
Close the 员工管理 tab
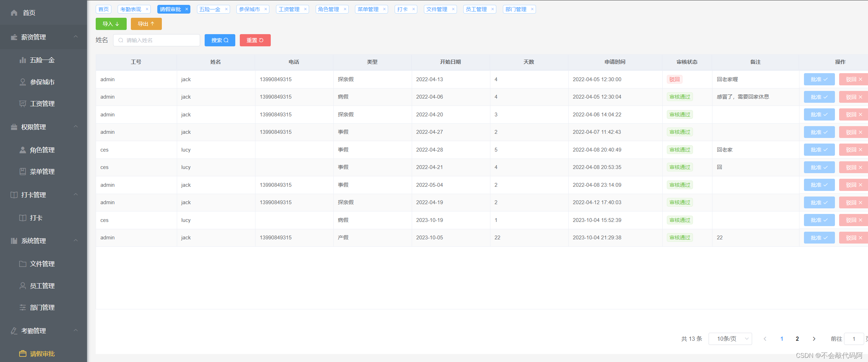pyautogui.click(x=492, y=9)
